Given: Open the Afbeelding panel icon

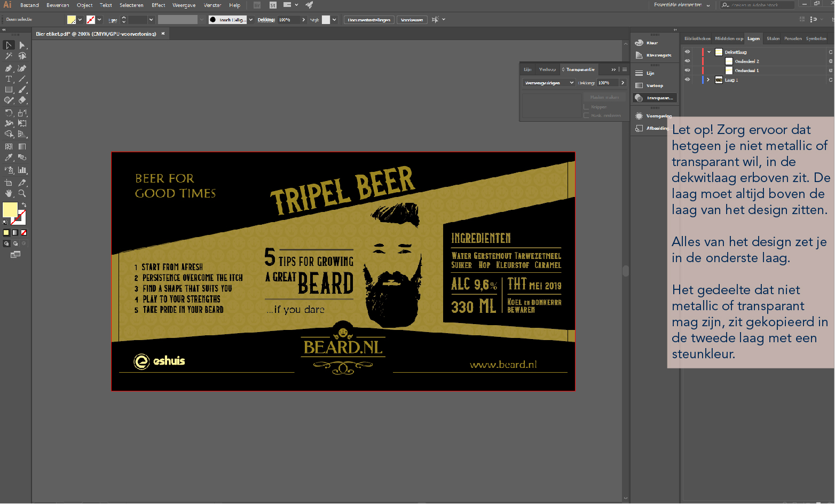Looking at the screenshot, I should click(x=639, y=128).
